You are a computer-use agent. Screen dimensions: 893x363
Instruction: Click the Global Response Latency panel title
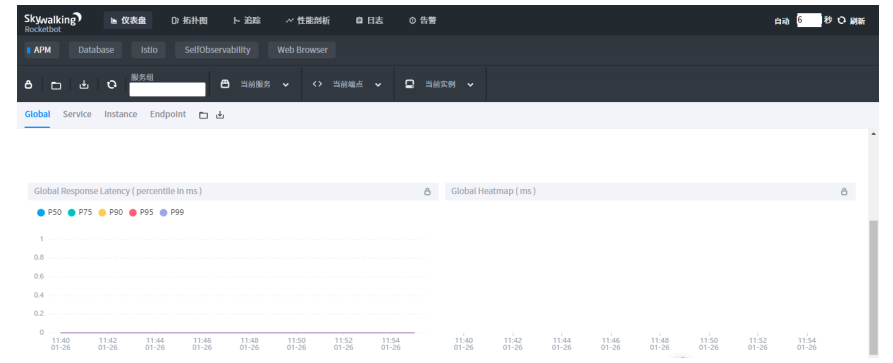coord(118,191)
